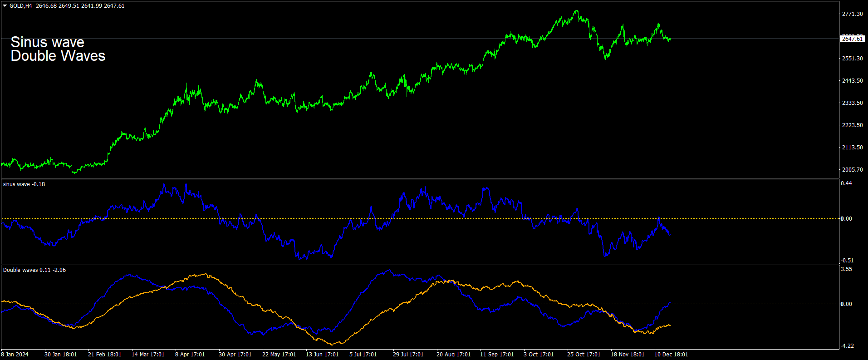Open the chart menu triangle beside GOLD,H4
The height and width of the screenshot is (360, 868).
click(5, 6)
